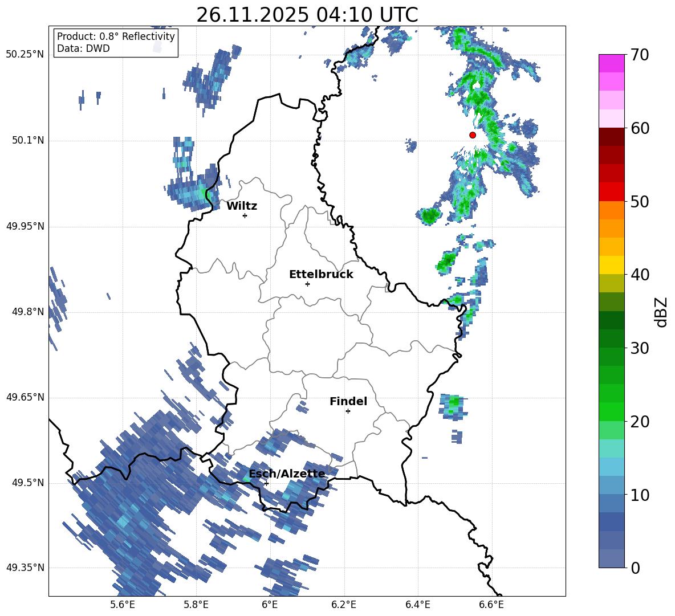Click the 50.1°N latitude label

28,141
